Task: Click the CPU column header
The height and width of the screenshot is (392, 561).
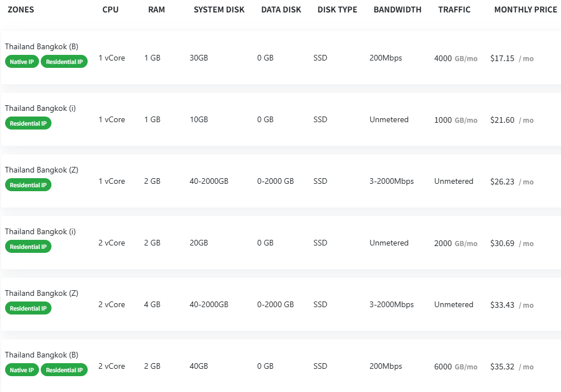Action: click(x=111, y=10)
